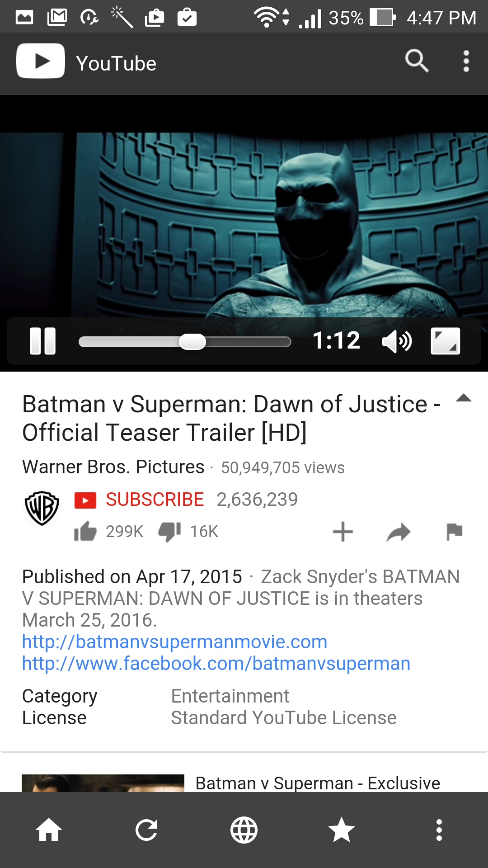
Task: Open bottom bar three-dot menu
Action: (x=439, y=830)
